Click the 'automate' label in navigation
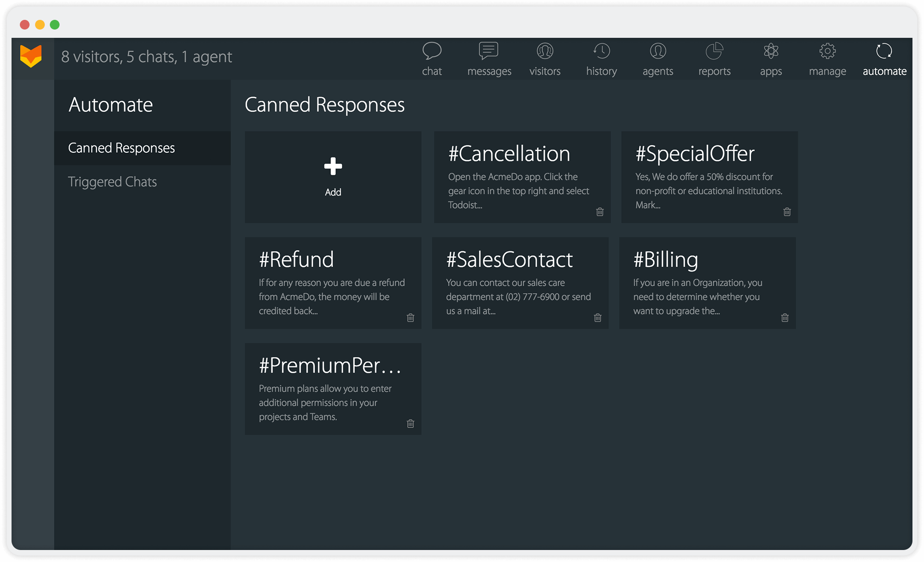The image size is (924, 562). pos(885,72)
